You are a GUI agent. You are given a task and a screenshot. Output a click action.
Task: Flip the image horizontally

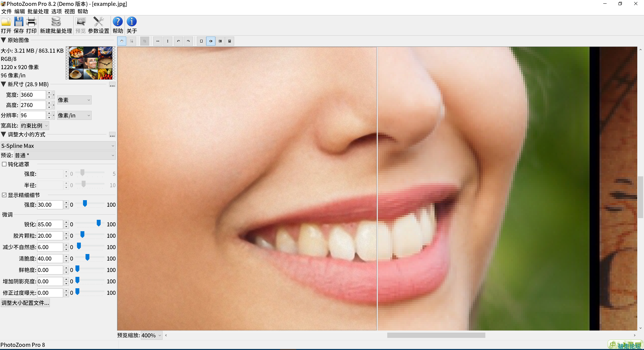tap(158, 41)
